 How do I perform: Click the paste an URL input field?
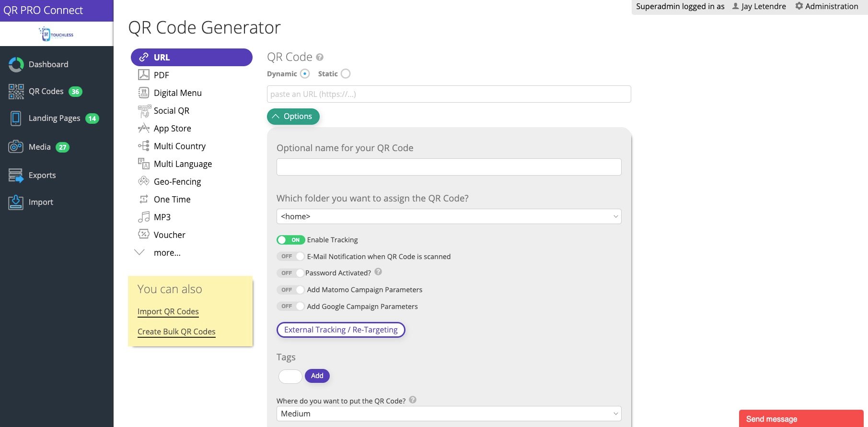pos(449,94)
